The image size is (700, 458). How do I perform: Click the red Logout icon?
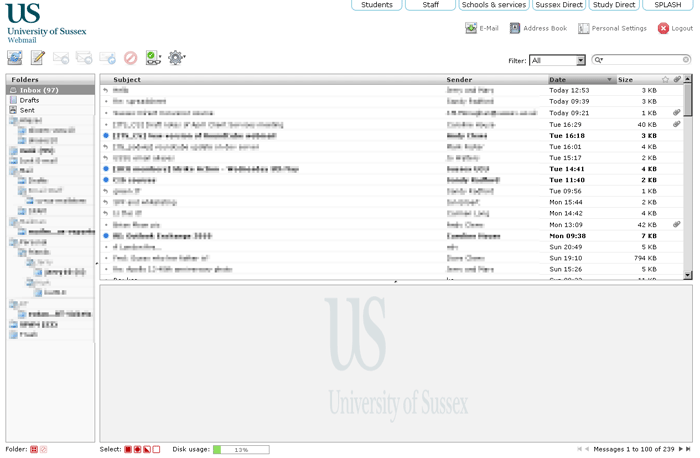(663, 28)
